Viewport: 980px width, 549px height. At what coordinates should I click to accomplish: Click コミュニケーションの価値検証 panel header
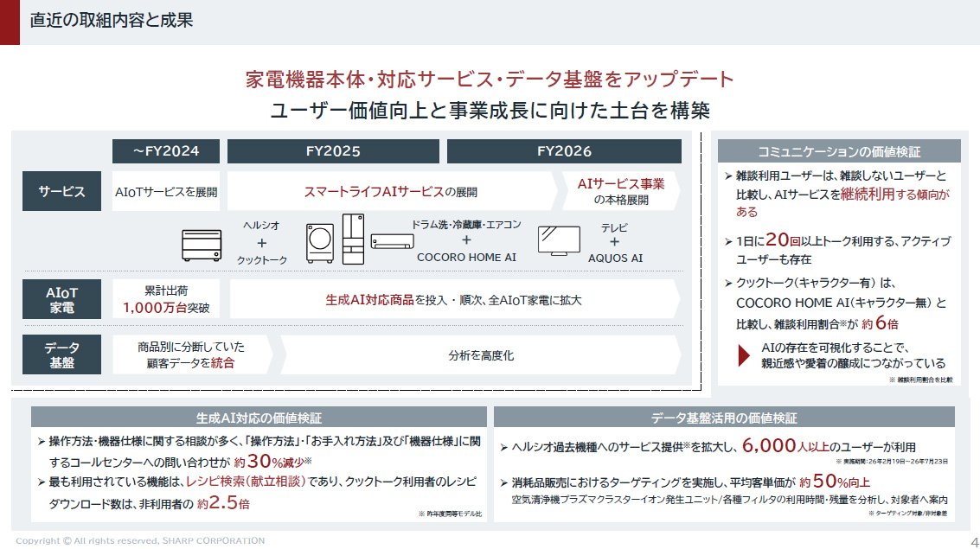coord(839,151)
